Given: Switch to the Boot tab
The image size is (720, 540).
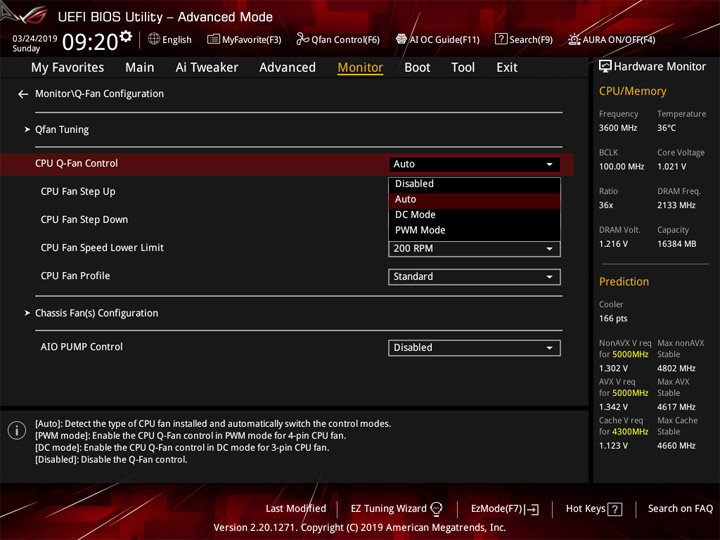Looking at the screenshot, I should coord(417,68).
